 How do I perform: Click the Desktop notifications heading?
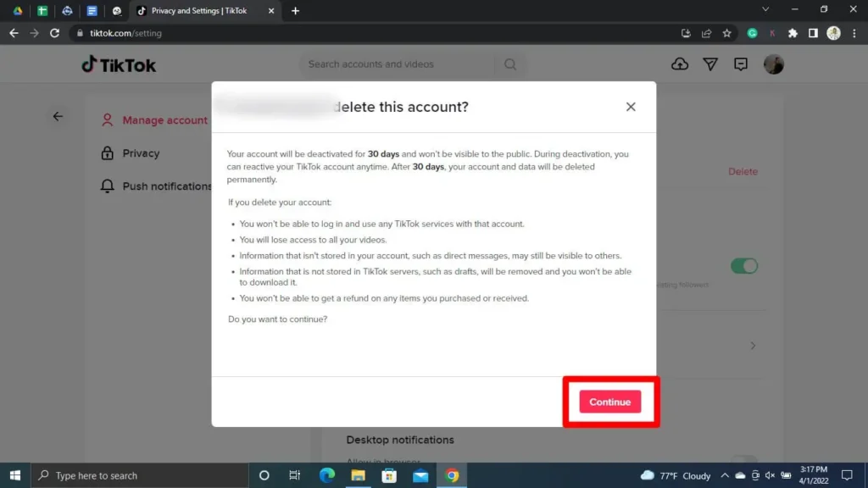[x=400, y=440]
